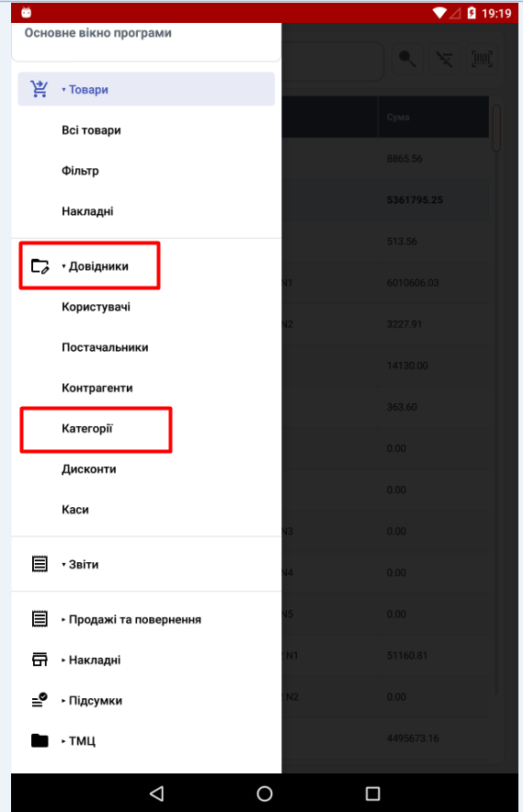Collapse the Довідники section
Image resolution: width=523 pixels, height=812 pixels.
click(x=95, y=266)
